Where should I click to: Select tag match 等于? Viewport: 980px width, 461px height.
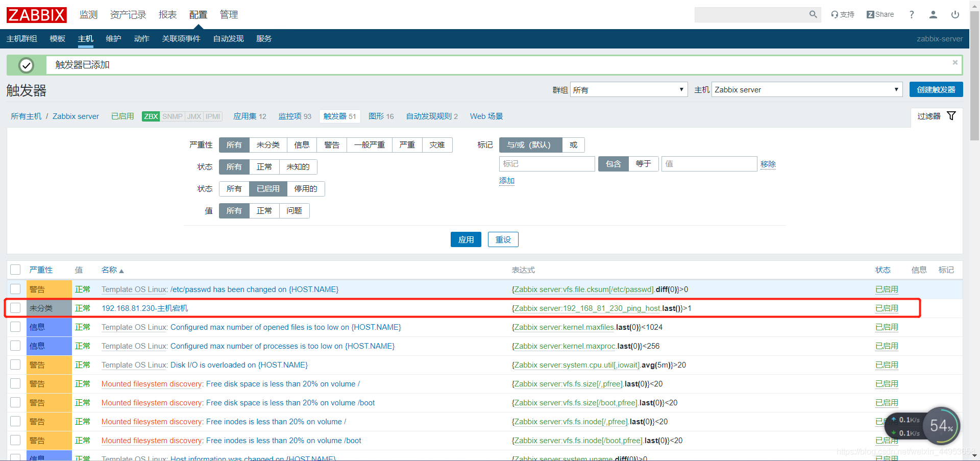643,164
